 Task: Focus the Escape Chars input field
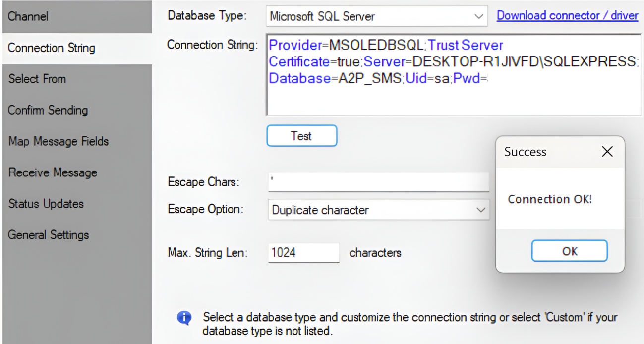coord(378,182)
